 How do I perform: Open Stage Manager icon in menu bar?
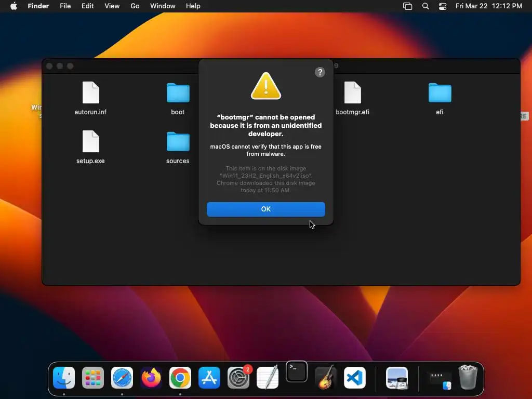tap(407, 6)
